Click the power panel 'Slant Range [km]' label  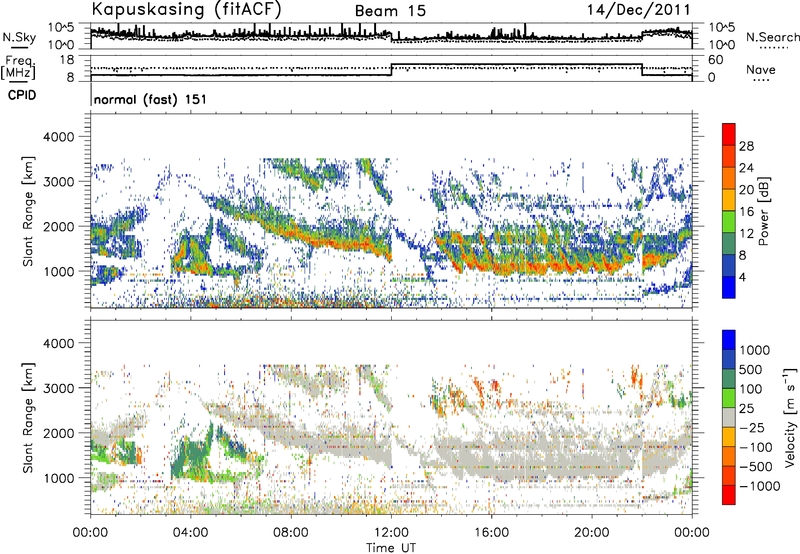click(x=29, y=211)
